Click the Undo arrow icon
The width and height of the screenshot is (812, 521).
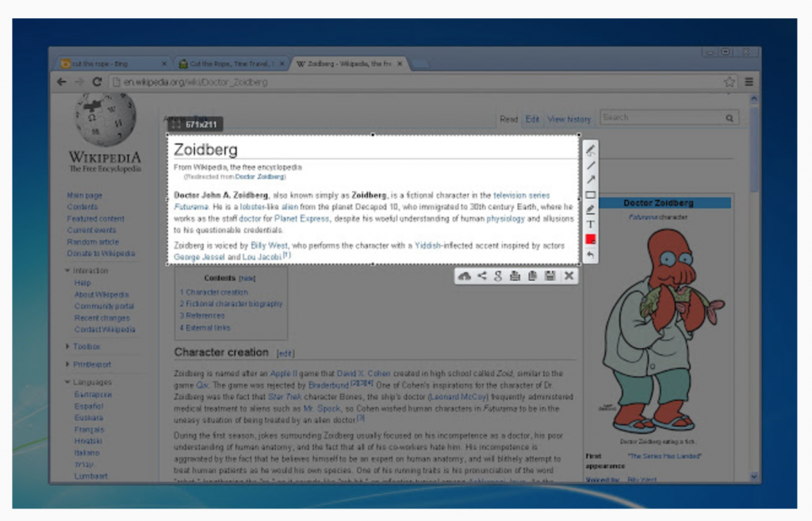coord(591,255)
